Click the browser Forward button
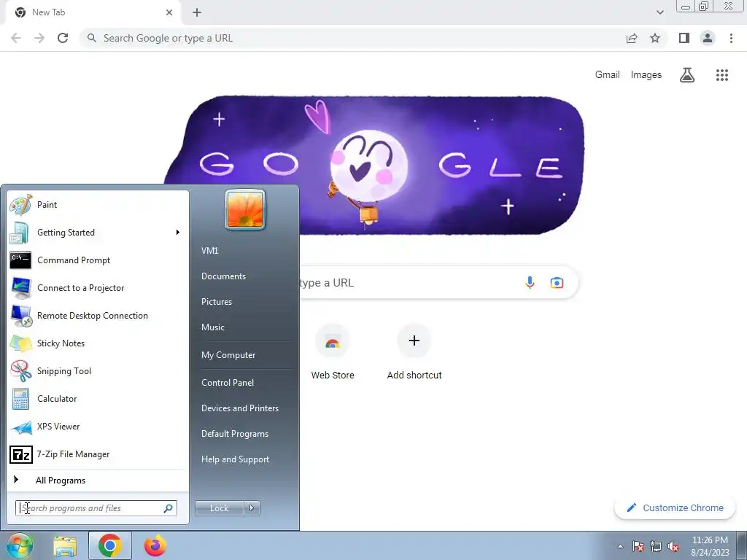 [39, 38]
